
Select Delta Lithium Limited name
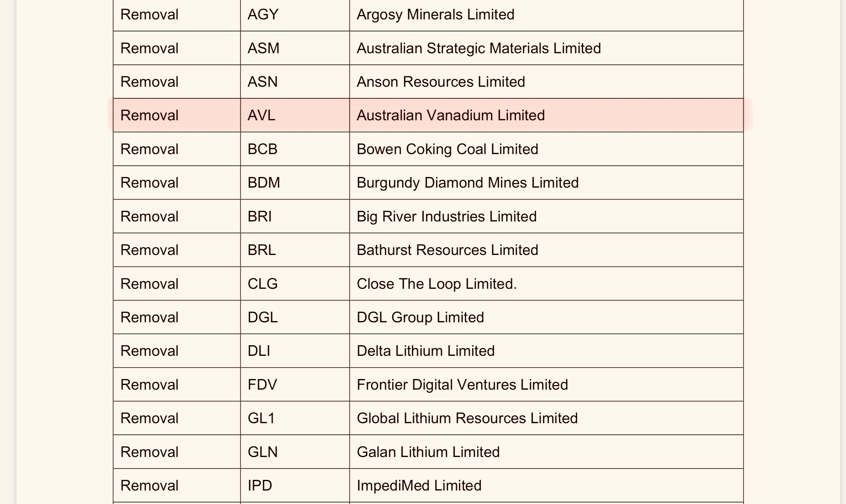pos(426,351)
